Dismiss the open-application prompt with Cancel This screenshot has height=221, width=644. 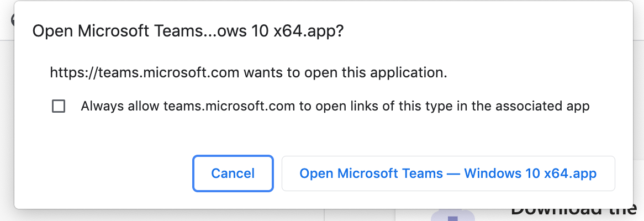(233, 173)
